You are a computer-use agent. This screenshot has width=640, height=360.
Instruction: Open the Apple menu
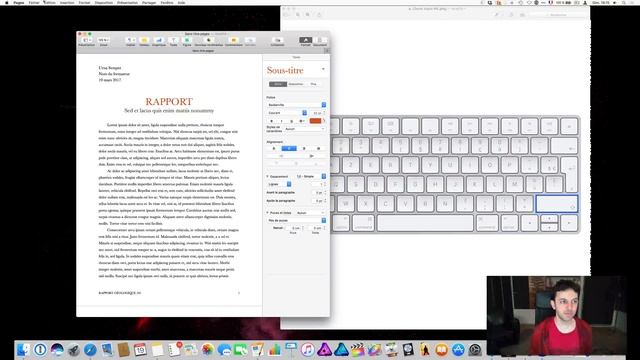[7, 2]
